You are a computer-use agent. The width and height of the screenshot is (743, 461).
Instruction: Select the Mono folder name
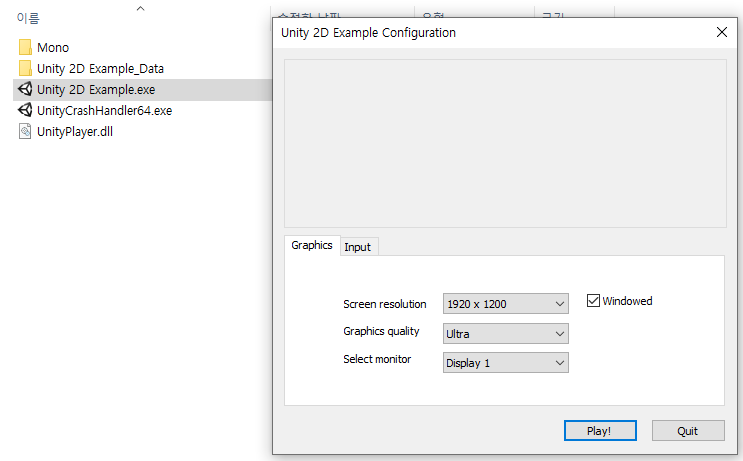53,48
